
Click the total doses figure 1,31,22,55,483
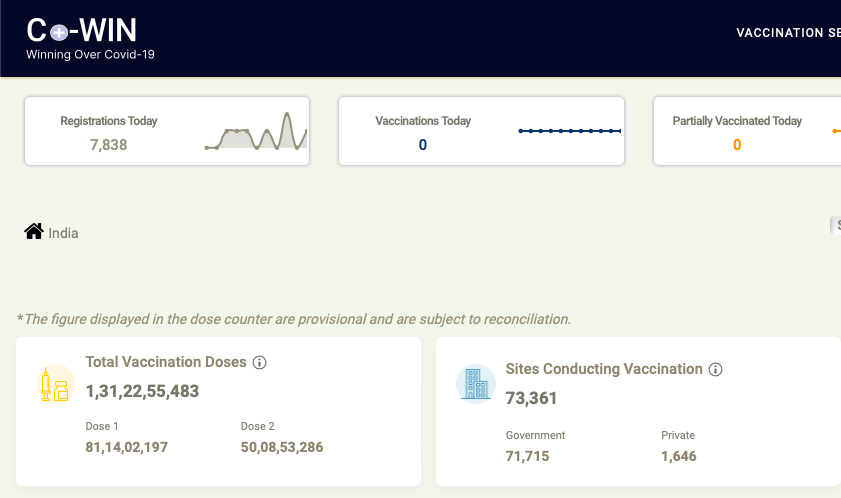coord(142,391)
